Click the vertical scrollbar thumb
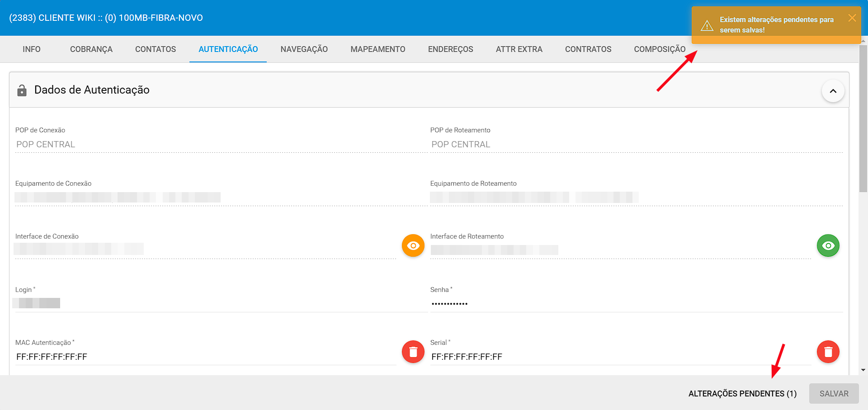Screen dimensions: 868x410 tap(863, 118)
